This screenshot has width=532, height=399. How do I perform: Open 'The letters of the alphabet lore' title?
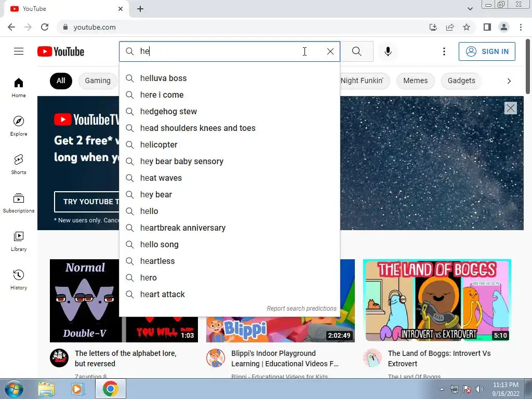pyautogui.click(x=126, y=358)
